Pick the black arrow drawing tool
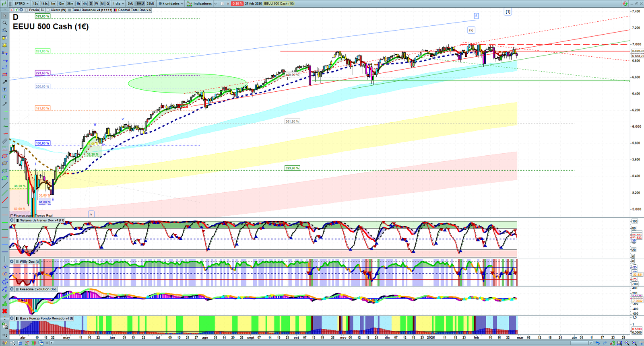 click(x=4, y=82)
